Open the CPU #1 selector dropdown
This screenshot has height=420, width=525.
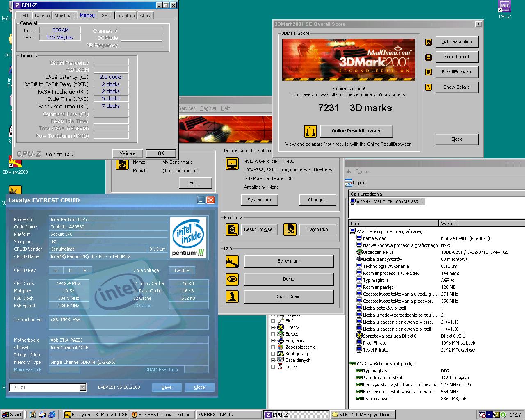(83, 387)
